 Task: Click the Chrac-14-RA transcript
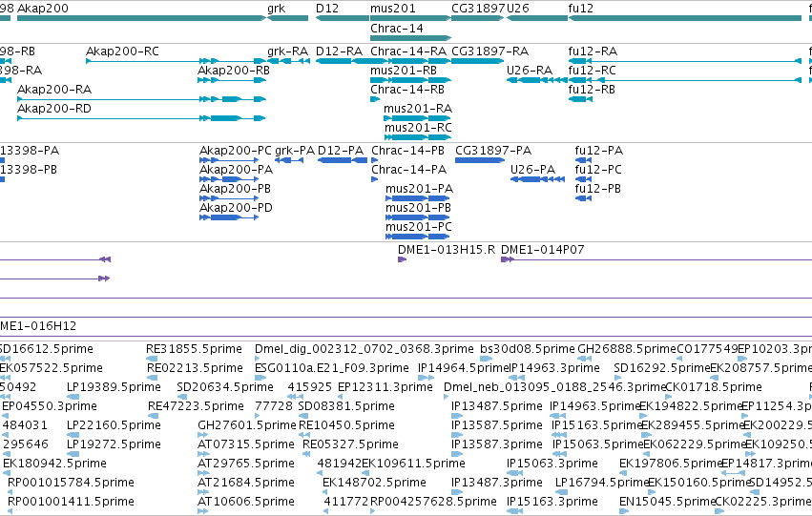pos(410,61)
